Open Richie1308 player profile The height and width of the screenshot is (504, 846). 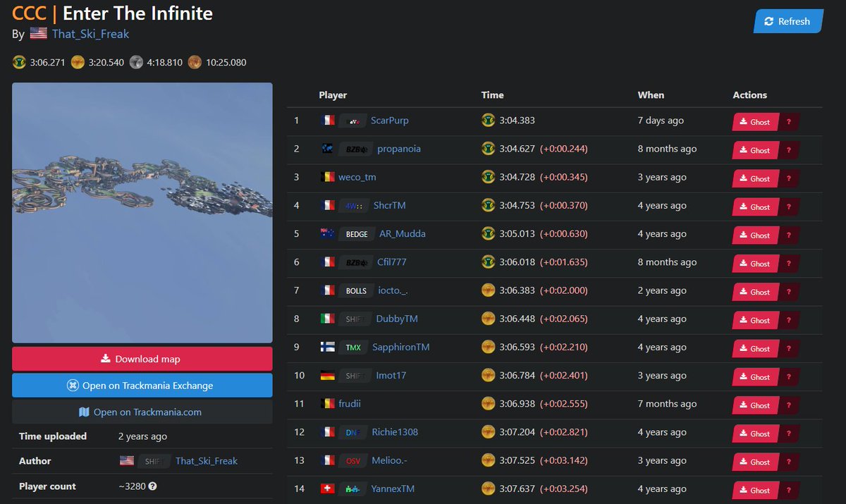(x=395, y=432)
